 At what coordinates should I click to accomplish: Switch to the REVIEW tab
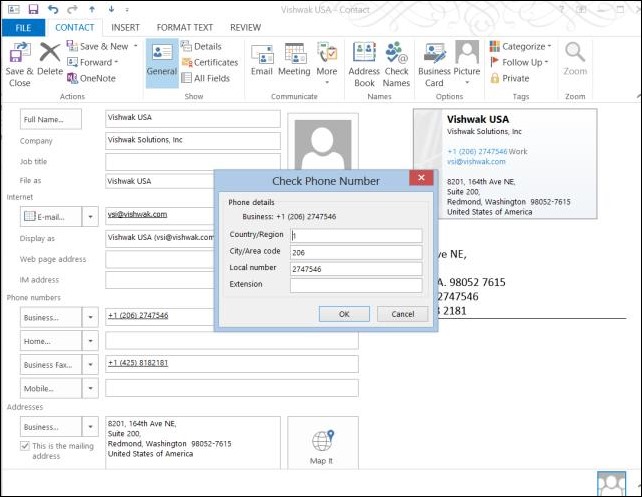245,27
